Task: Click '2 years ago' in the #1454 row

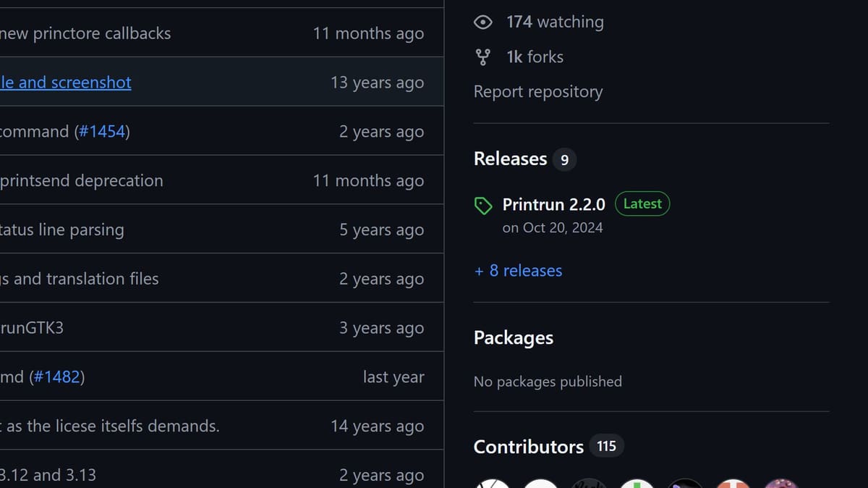Action: click(381, 132)
